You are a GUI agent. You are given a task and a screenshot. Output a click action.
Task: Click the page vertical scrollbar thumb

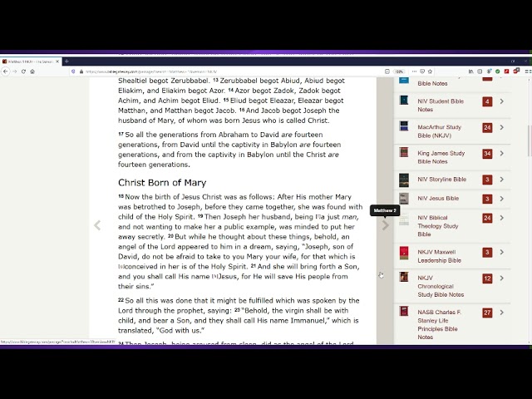click(529, 140)
